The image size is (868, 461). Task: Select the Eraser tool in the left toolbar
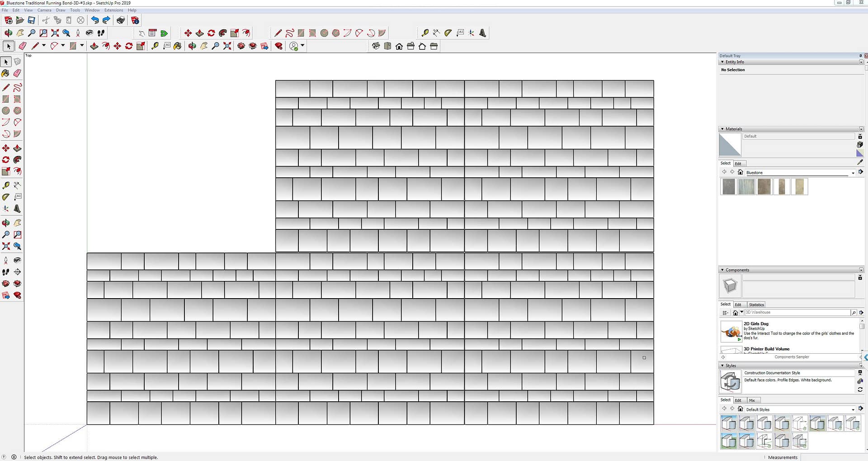point(17,73)
